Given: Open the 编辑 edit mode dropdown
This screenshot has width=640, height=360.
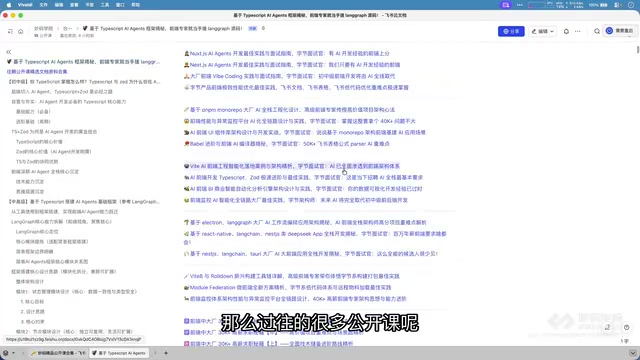Looking at the screenshot, I should point(542,31).
